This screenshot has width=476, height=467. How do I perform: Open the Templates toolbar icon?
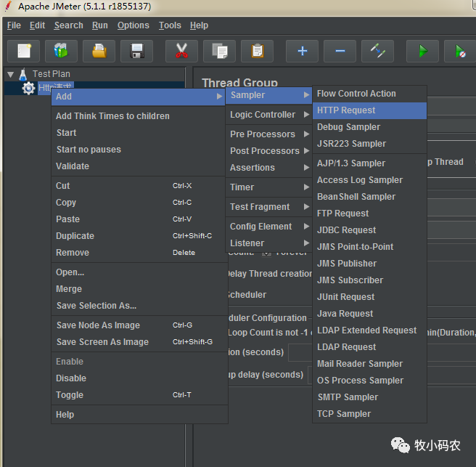pyautogui.click(x=61, y=51)
